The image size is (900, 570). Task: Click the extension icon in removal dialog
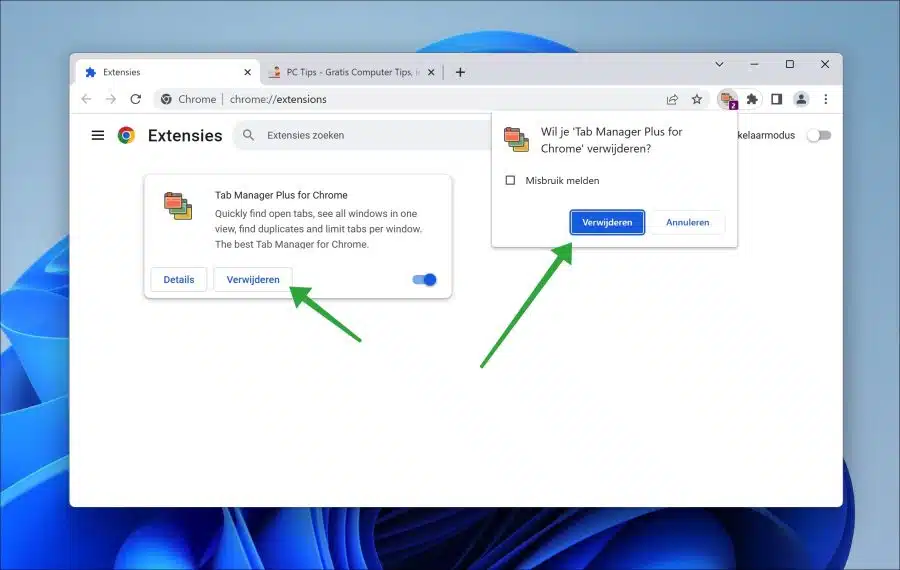tap(516, 139)
